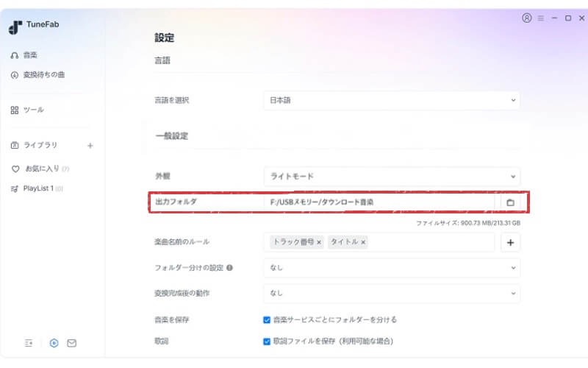Viewport: 588px width, 368px height.
Task: Click the 出力フォルダ path field
Action: (x=379, y=202)
